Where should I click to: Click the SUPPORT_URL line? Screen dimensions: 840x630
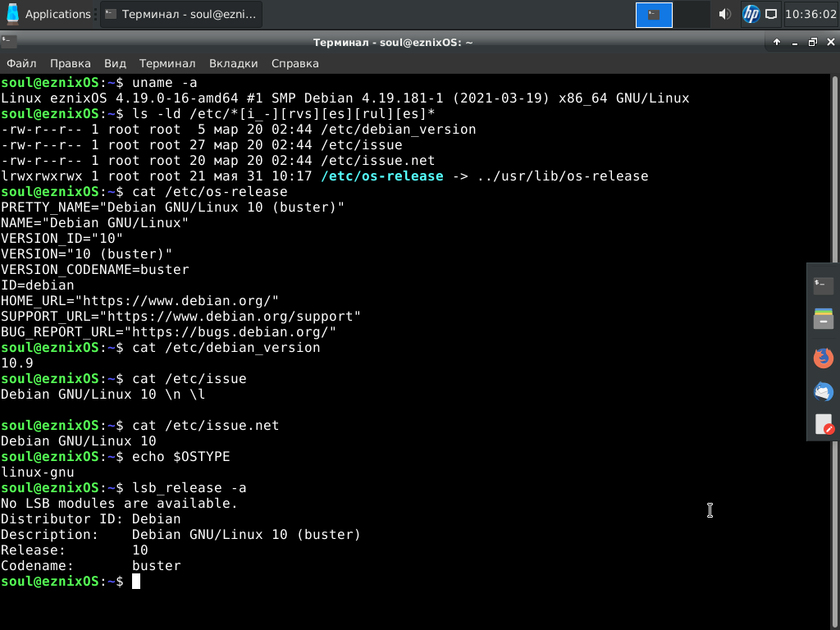click(180, 317)
